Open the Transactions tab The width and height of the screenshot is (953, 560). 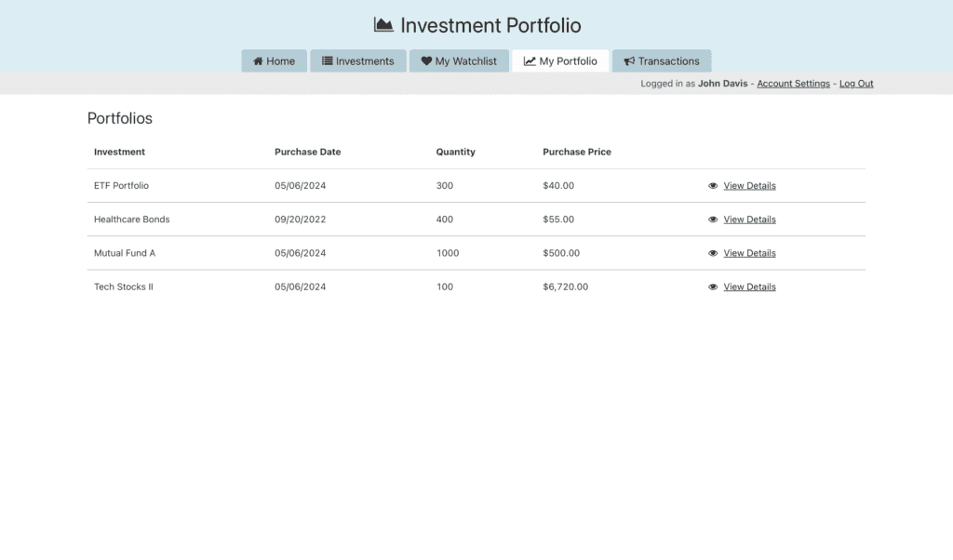pyautogui.click(x=662, y=61)
